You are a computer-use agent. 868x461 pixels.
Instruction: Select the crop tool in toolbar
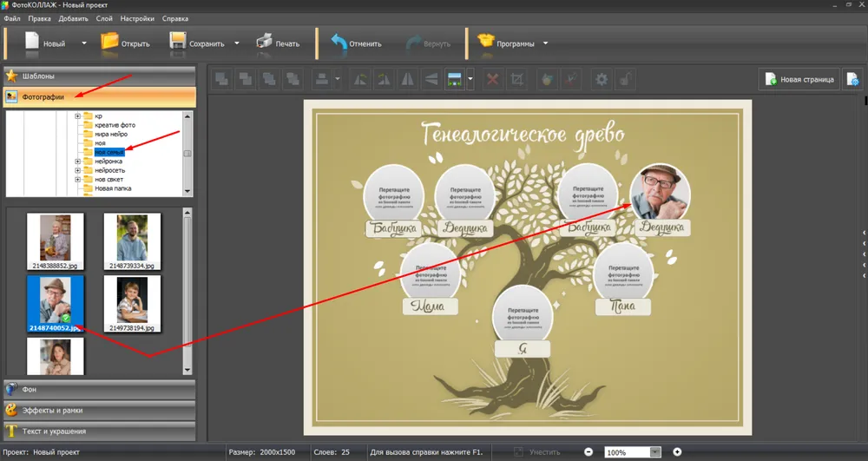517,80
